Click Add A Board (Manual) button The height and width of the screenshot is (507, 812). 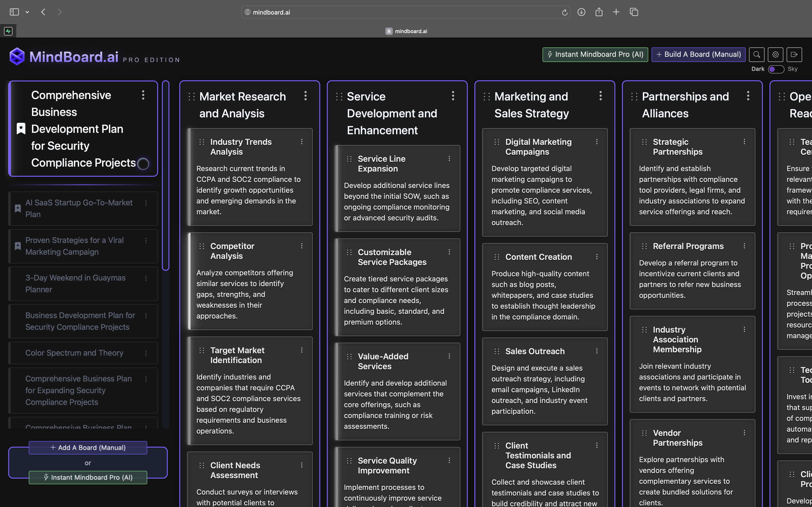(x=88, y=448)
